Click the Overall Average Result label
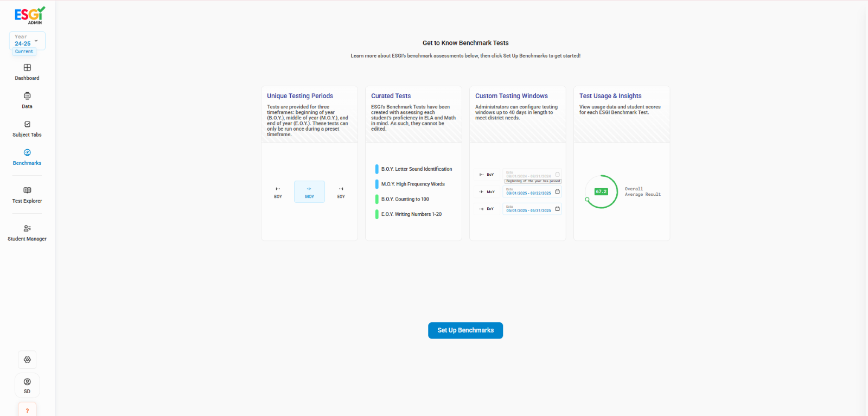This screenshot has width=868, height=416. (642, 191)
